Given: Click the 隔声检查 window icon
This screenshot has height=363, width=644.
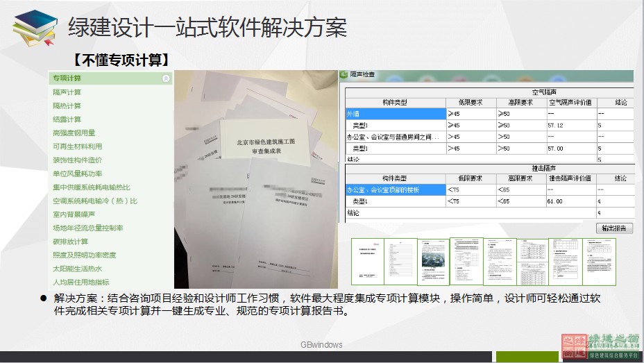Looking at the screenshot, I should (x=344, y=74).
